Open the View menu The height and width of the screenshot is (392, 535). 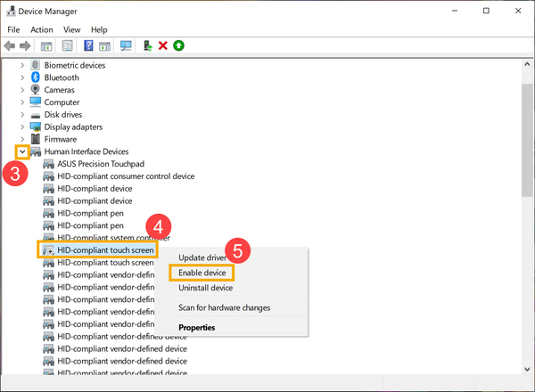tap(72, 29)
